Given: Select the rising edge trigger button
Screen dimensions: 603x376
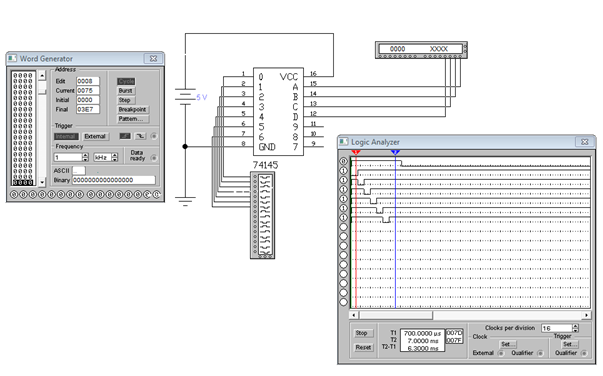Looking at the screenshot, I should pos(125,136).
